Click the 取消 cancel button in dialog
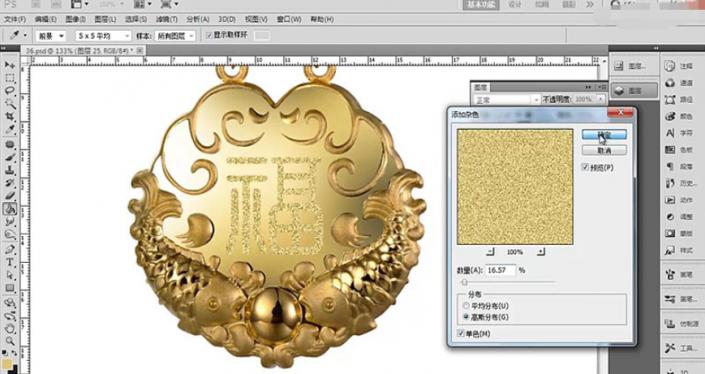705x374 pixels. [x=604, y=150]
